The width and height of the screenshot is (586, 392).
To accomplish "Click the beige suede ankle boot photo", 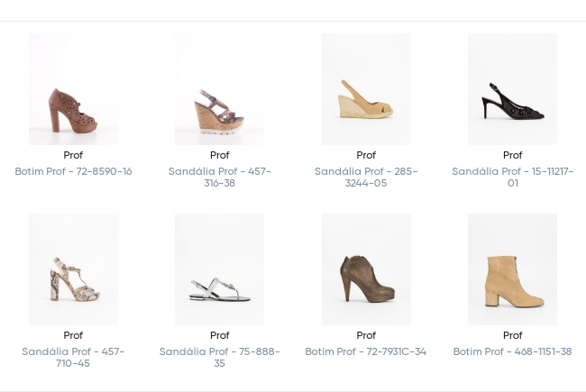I will 512,269.
